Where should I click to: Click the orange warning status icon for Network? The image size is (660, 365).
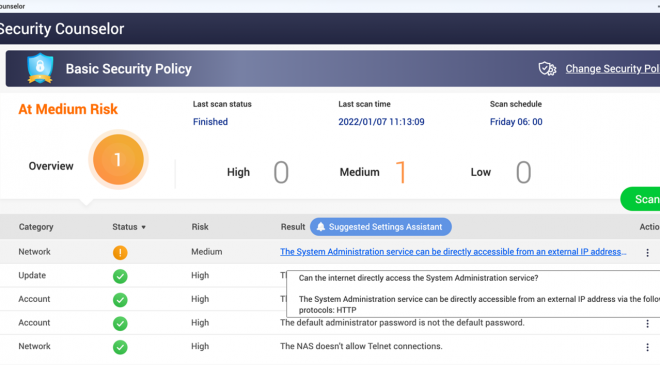point(120,253)
